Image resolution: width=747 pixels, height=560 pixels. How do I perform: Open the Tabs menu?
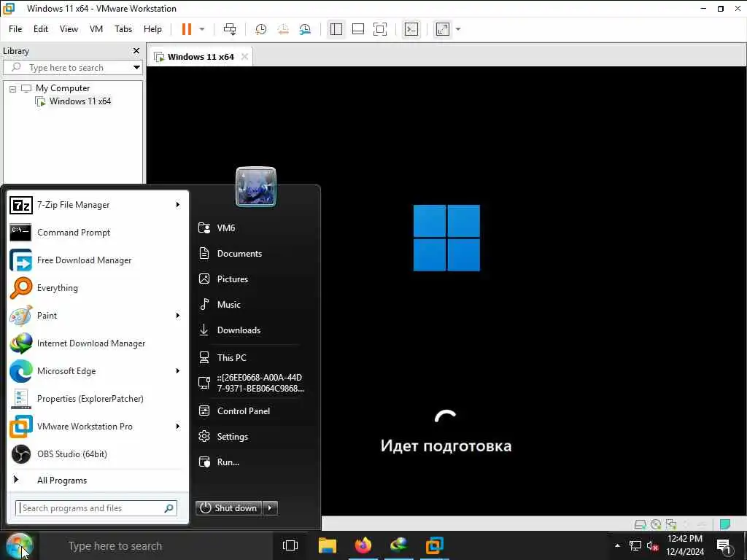123,29
